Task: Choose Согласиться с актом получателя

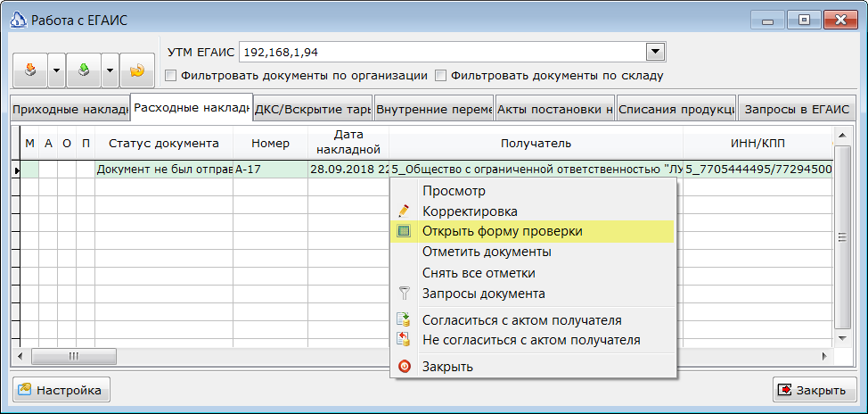Action: point(533,320)
